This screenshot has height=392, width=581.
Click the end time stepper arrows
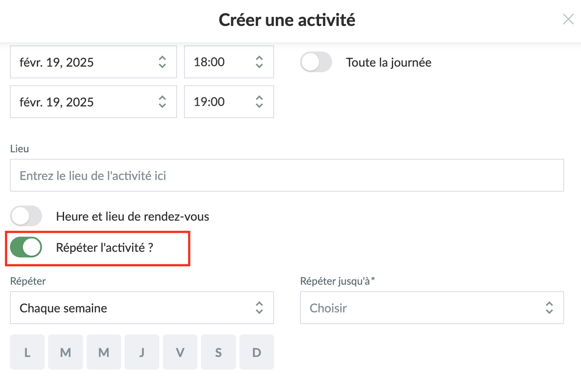click(x=259, y=102)
